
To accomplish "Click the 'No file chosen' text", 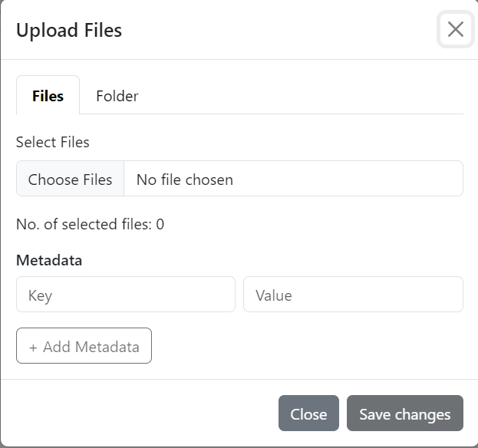I will pyautogui.click(x=185, y=180).
